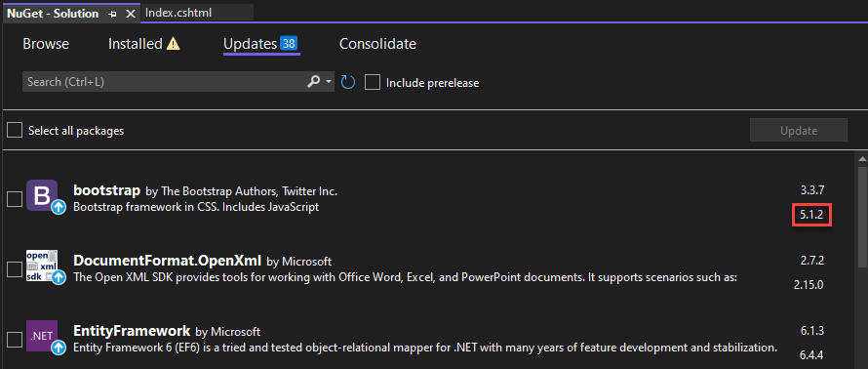This screenshot has width=868, height=369.
Task: Enable the Include prerelease checkbox
Action: coord(373,83)
